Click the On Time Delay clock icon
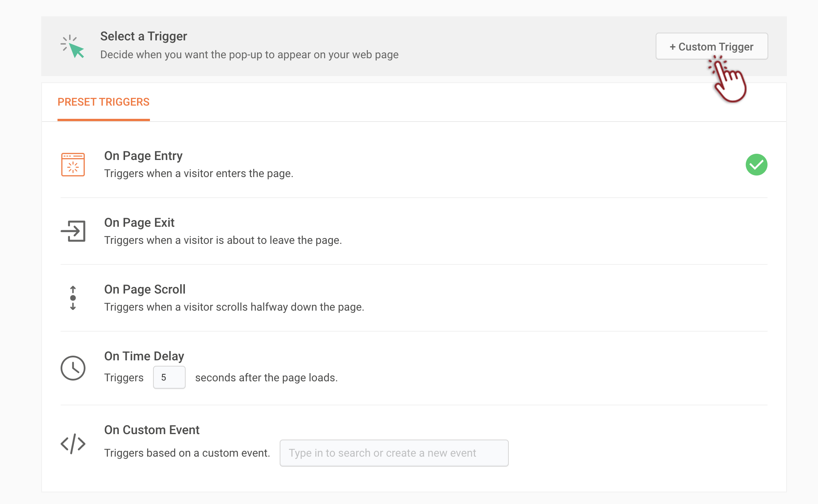This screenshot has width=818, height=504. coord(73,368)
